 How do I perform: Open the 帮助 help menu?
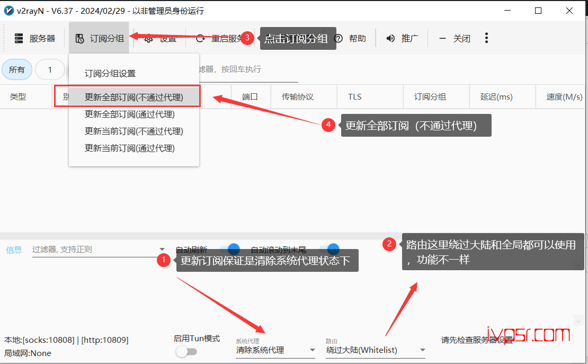(350, 38)
